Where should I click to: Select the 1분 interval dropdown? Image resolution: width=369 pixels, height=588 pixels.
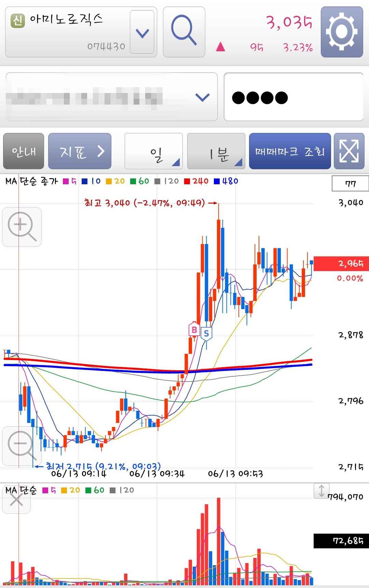click(x=216, y=151)
